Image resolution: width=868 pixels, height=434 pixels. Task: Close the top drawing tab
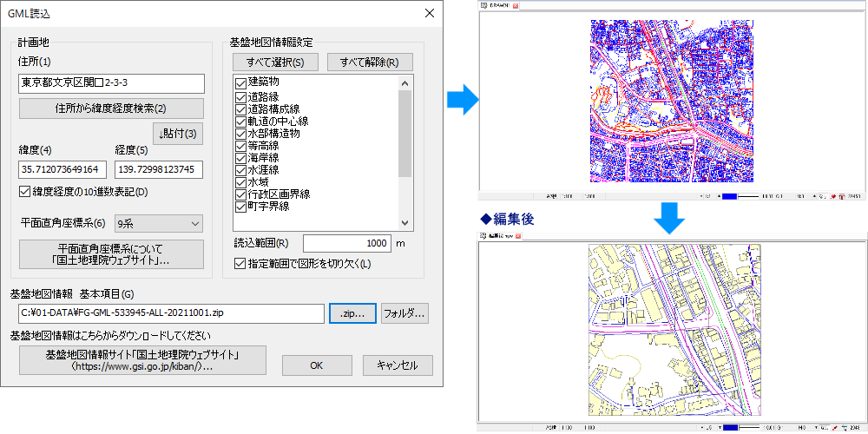516,5
